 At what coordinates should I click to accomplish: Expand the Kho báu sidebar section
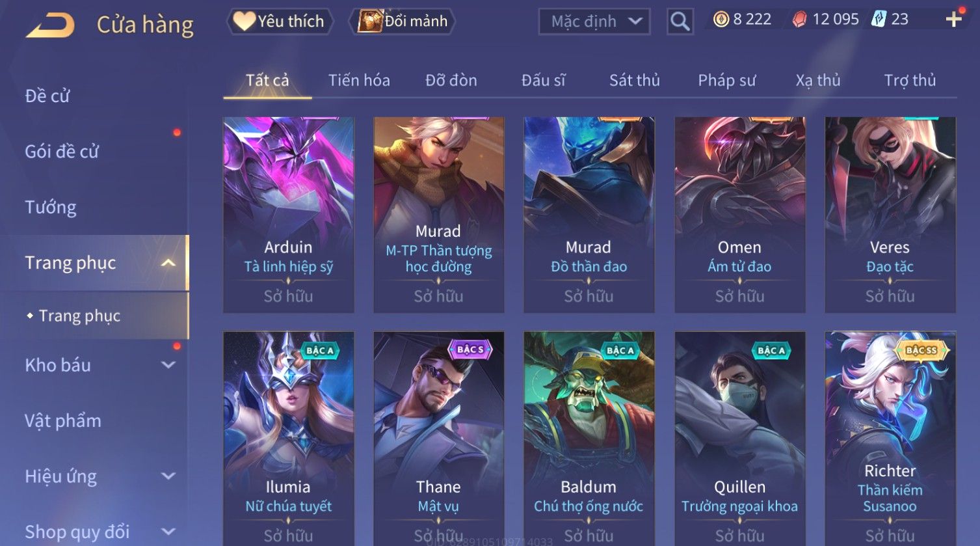pyautogui.click(x=168, y=365)
